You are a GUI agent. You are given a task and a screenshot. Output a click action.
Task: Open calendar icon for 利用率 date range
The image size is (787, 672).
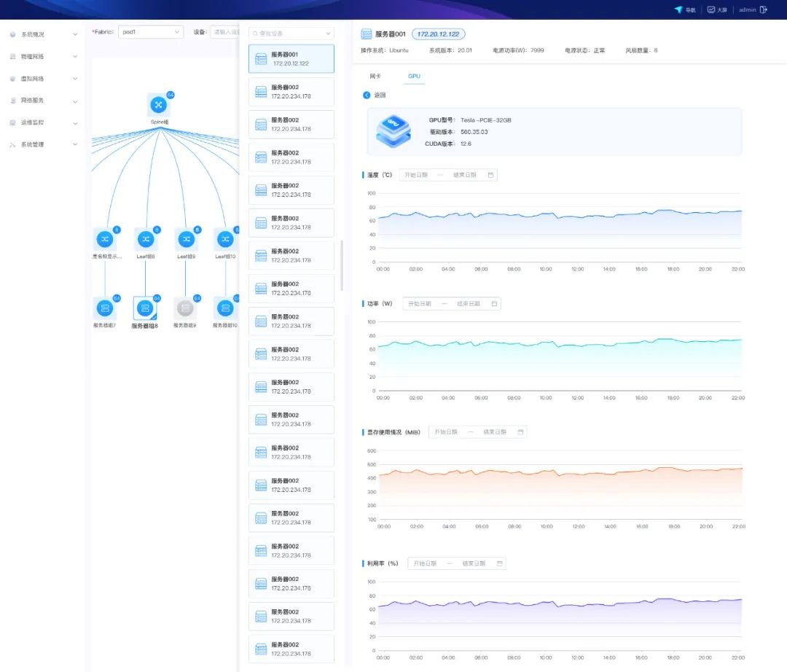(499, 563)
